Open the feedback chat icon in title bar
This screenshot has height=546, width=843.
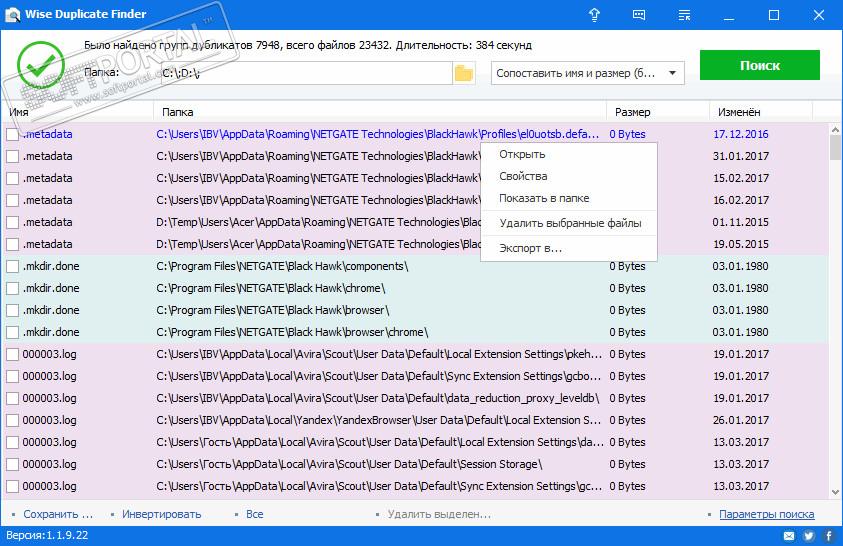click(x=639, y=15)
